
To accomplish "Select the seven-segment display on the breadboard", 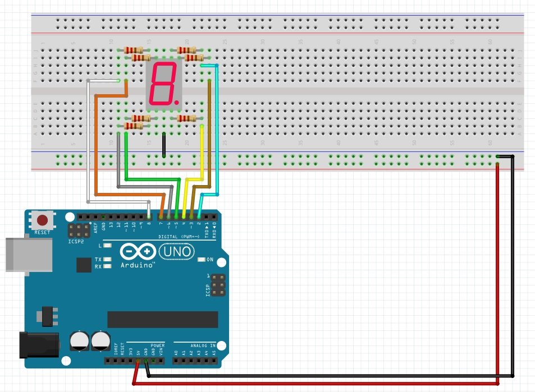I will [x=163, y=84].
